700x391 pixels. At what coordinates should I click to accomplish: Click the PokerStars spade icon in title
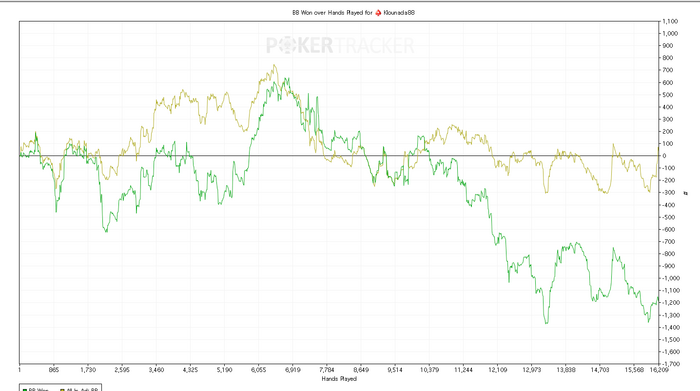pyautogui.click(x=378, y=13)
